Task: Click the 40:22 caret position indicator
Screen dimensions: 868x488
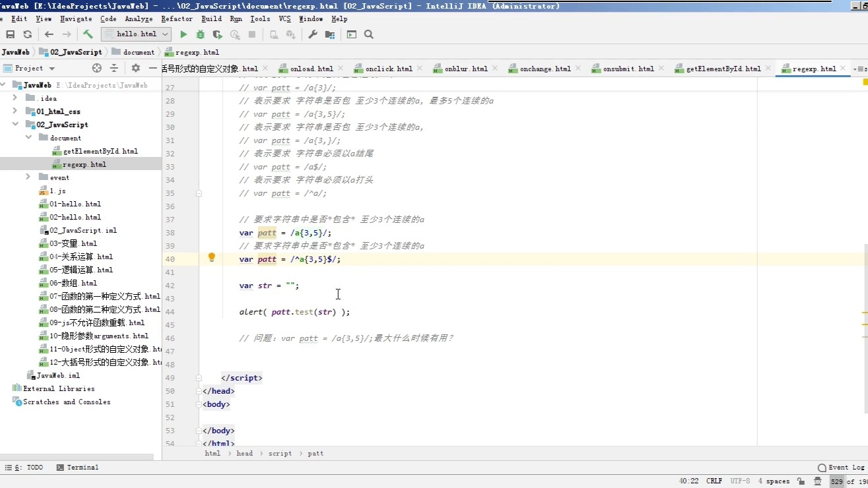Action: [x=688, y=481]
